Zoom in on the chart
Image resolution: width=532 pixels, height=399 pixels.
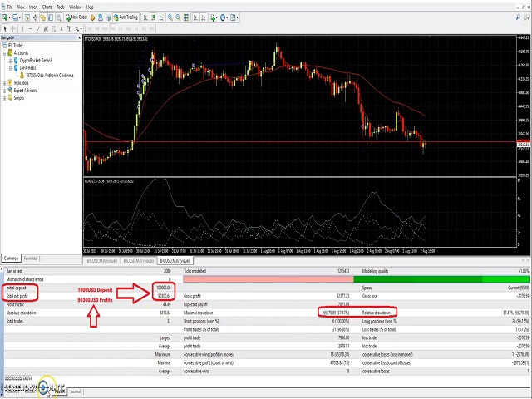click(170, 17)
